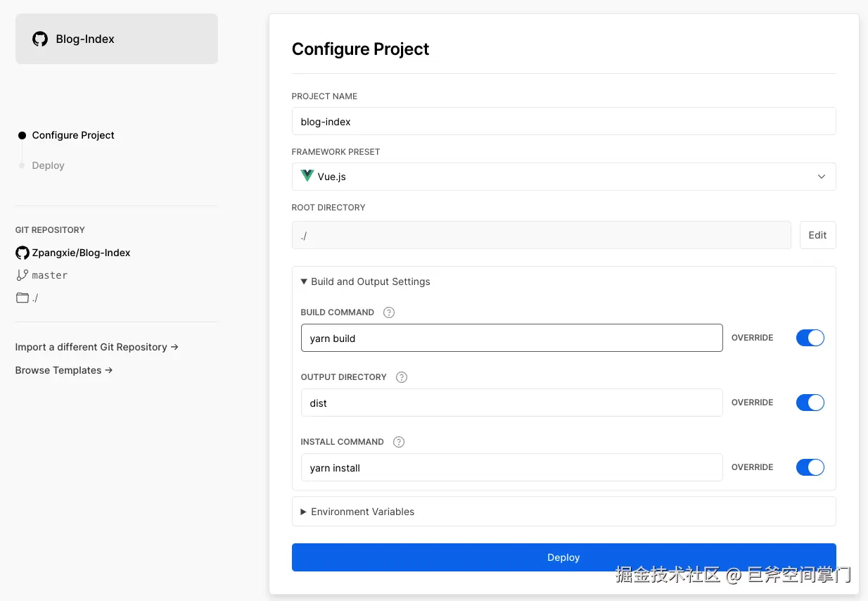Click the GitHub icon beside Blog-Index card

[40, 39]
